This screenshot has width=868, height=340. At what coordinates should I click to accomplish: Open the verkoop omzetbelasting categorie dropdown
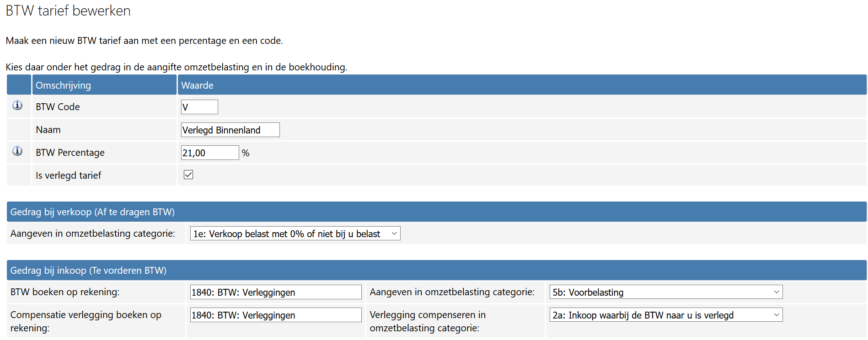[295, 234]
